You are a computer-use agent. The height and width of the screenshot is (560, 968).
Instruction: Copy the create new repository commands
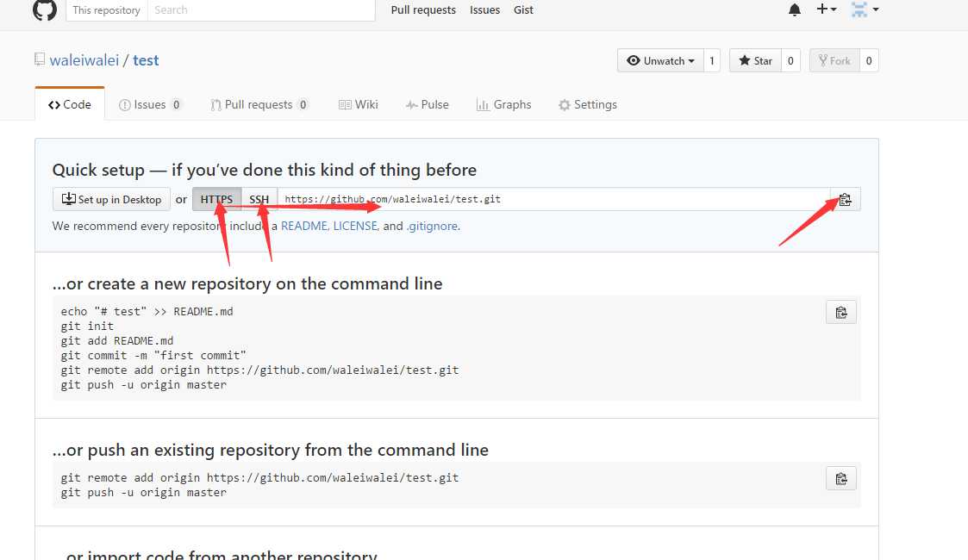pyautogui.click(x=840, y=313)
